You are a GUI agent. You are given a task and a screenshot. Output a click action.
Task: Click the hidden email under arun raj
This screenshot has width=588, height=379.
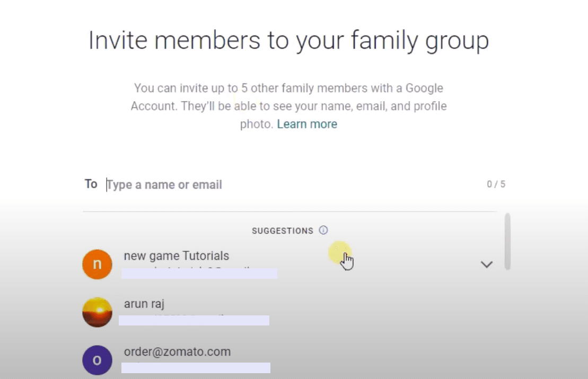click(x=194, y=321)
